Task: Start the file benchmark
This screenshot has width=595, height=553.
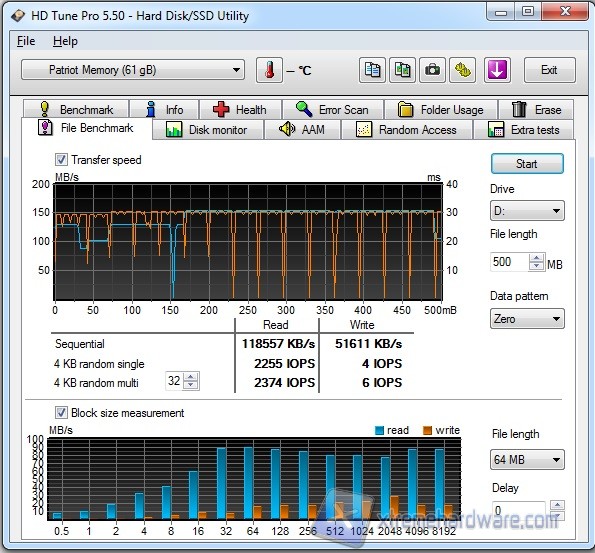Action: click(527, 164)
